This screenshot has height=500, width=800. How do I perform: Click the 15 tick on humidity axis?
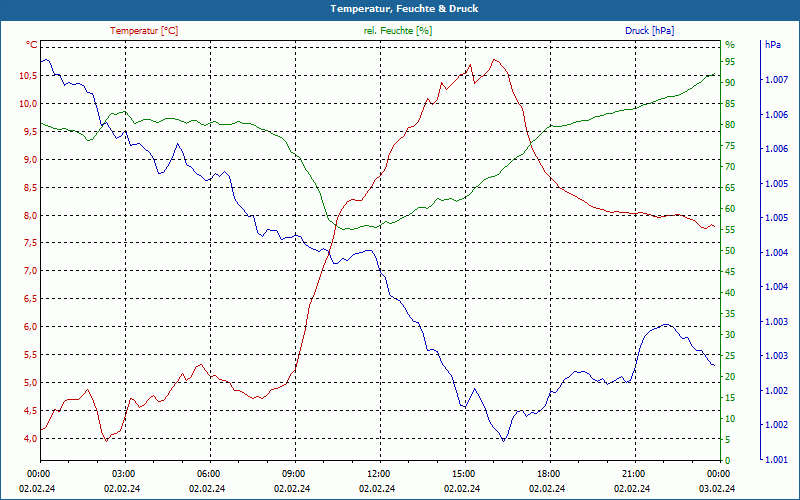730,397
